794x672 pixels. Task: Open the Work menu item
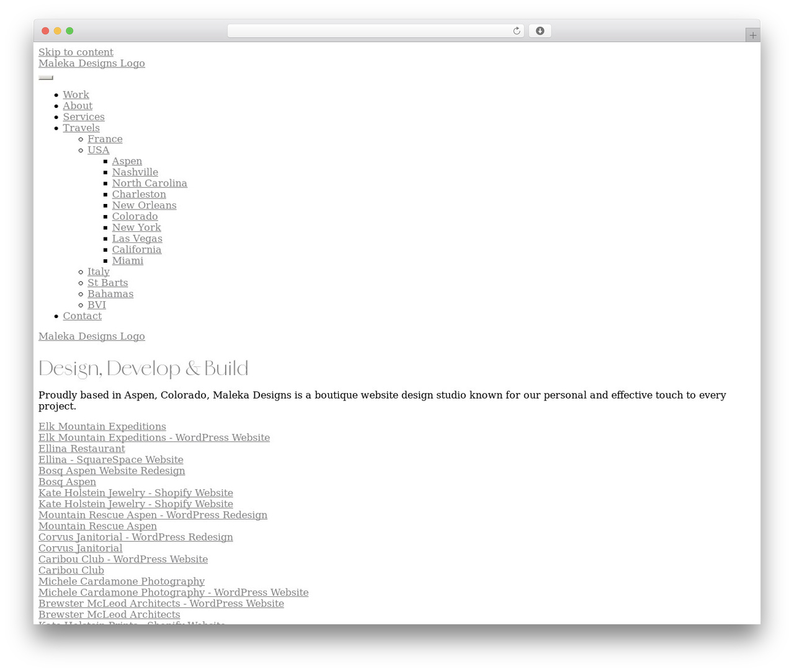pyautogui.click(x=76, y=95)
